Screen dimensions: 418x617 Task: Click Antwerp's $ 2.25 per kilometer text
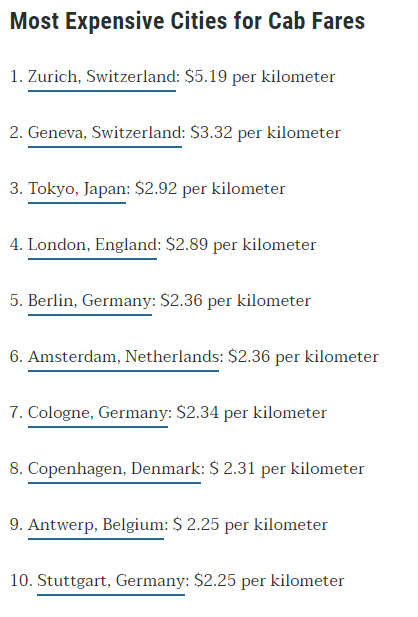pos(250,525)
